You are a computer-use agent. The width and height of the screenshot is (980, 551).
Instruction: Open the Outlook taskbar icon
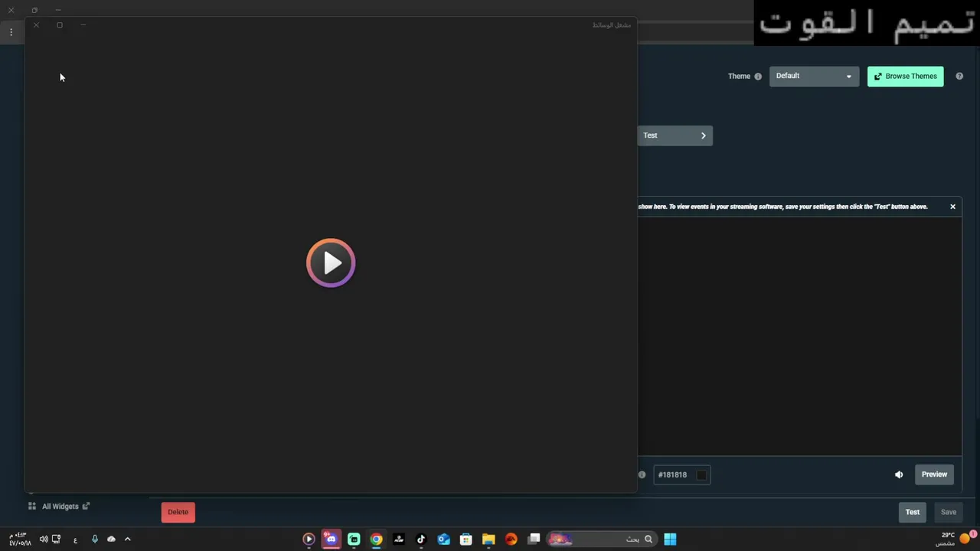[x=443, y=540]
